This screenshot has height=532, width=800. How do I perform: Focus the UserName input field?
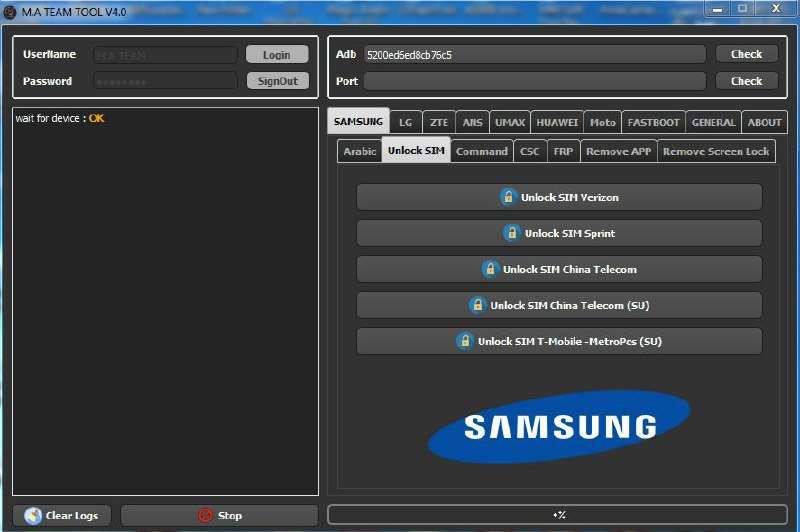click(x=165, y=55)
